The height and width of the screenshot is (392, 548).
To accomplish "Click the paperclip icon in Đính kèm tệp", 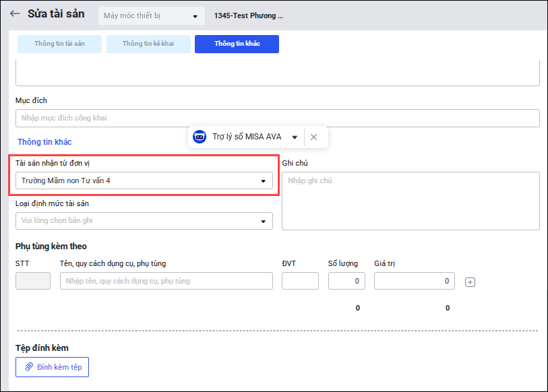I will (x=29, y=367).
